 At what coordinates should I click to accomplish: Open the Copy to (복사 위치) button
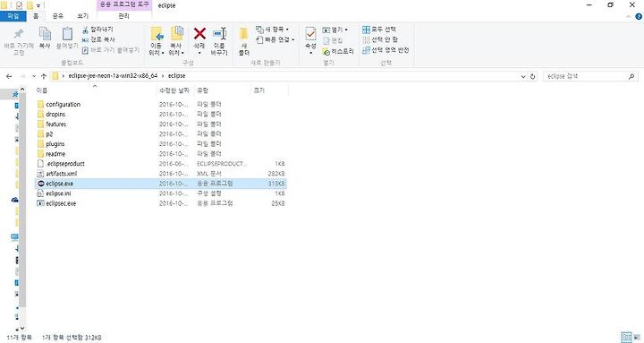point(176,41)
